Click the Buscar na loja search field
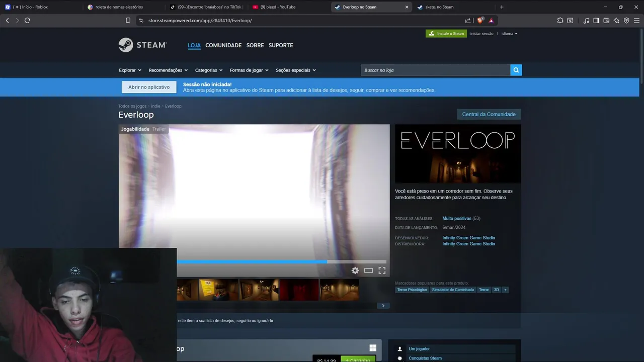 click(435, 70)
